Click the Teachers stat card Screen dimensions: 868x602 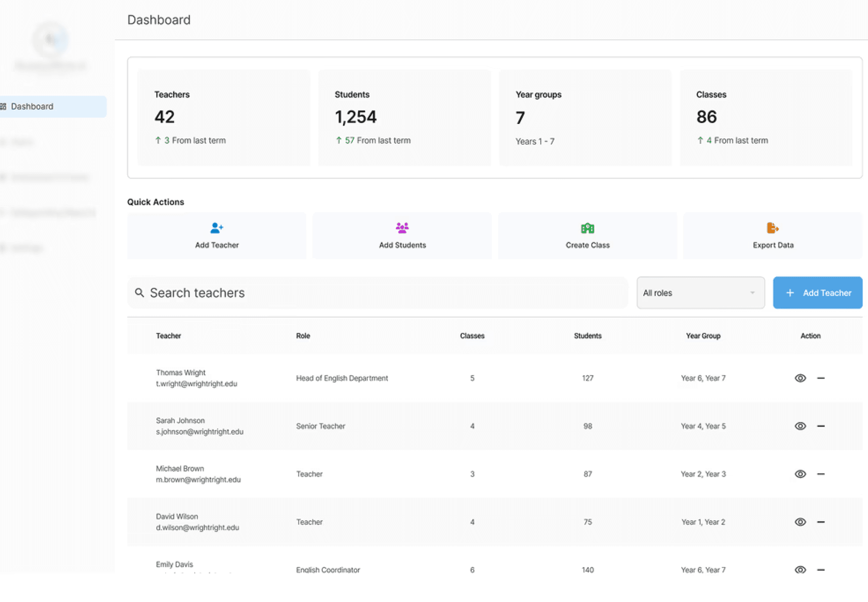[224, 118]
